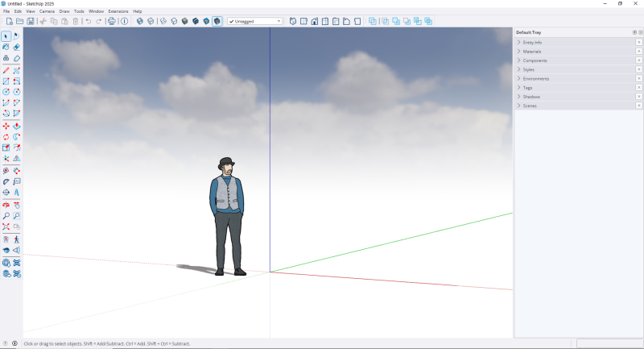
Task: Click the Undo arrow
Action: click(88, 22)
